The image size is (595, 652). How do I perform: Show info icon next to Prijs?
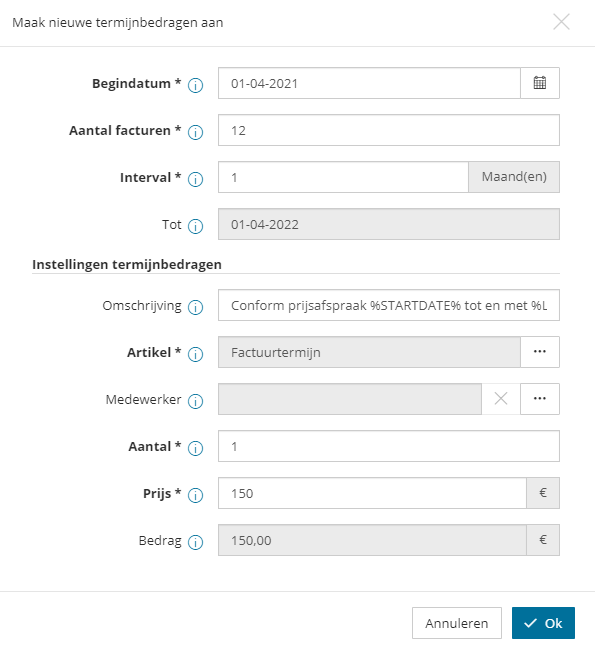195,495
